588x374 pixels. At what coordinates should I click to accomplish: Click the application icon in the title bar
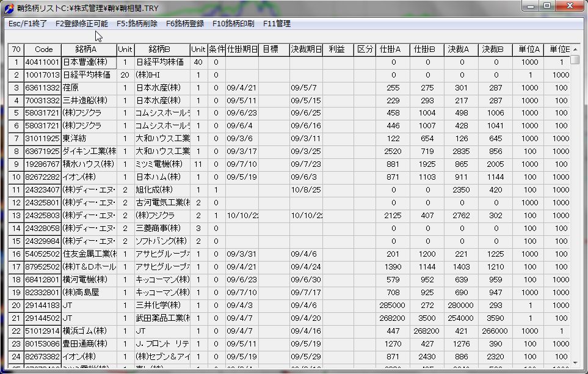[x=9, y=8]
